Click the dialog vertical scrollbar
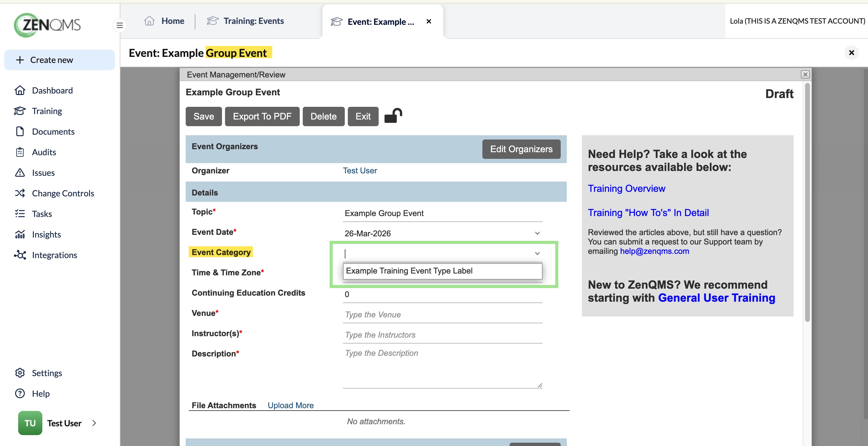The width and height of the screenshot is (868, 446). point(807,202)
